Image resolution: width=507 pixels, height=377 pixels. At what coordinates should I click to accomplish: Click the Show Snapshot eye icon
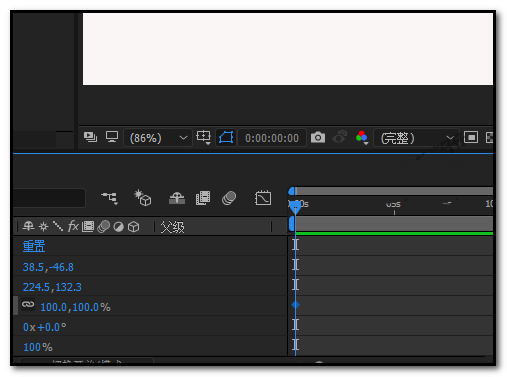(340, 137)
